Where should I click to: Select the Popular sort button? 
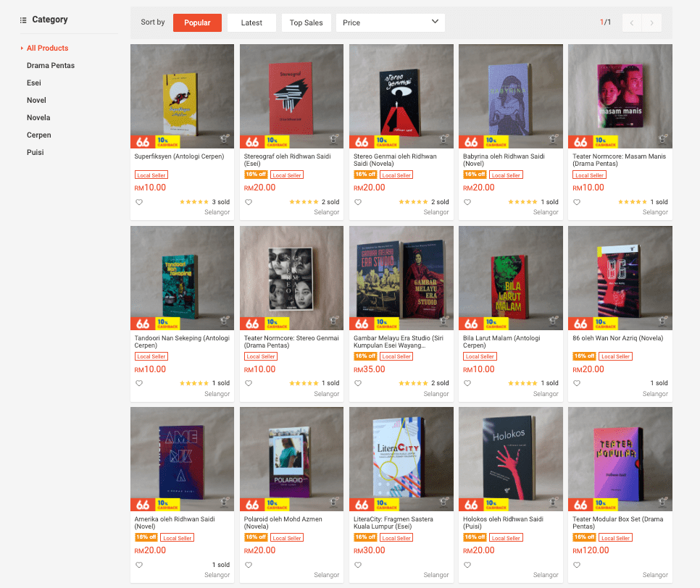[197, 22]
